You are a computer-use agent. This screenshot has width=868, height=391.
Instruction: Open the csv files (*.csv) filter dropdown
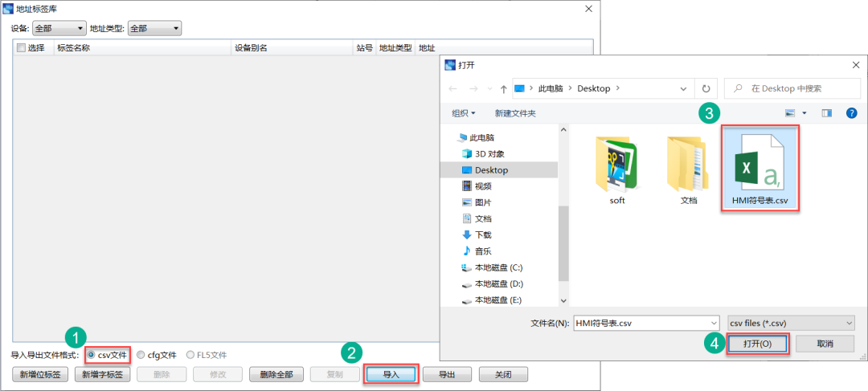click(789, 323)
